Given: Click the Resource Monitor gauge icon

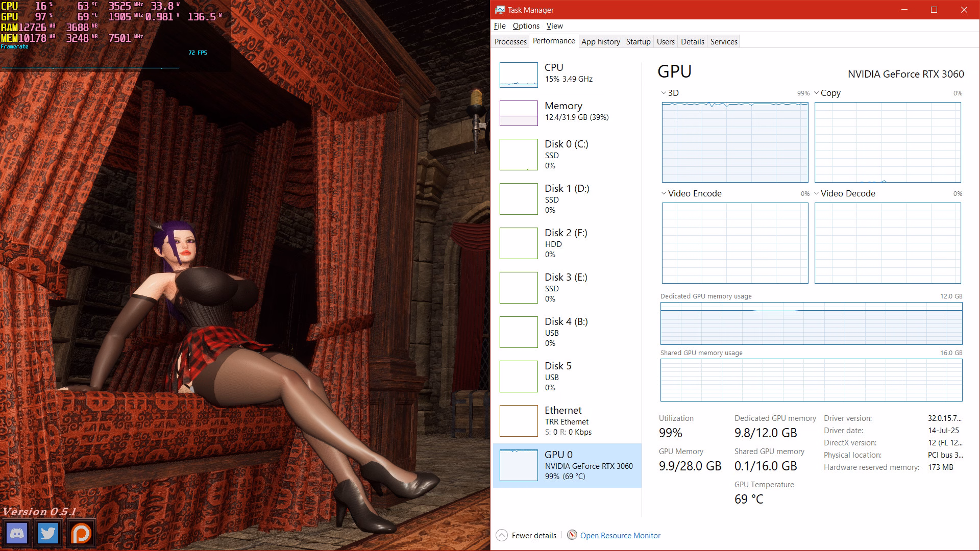Looking at the screenshot, I should pos(572,535).
